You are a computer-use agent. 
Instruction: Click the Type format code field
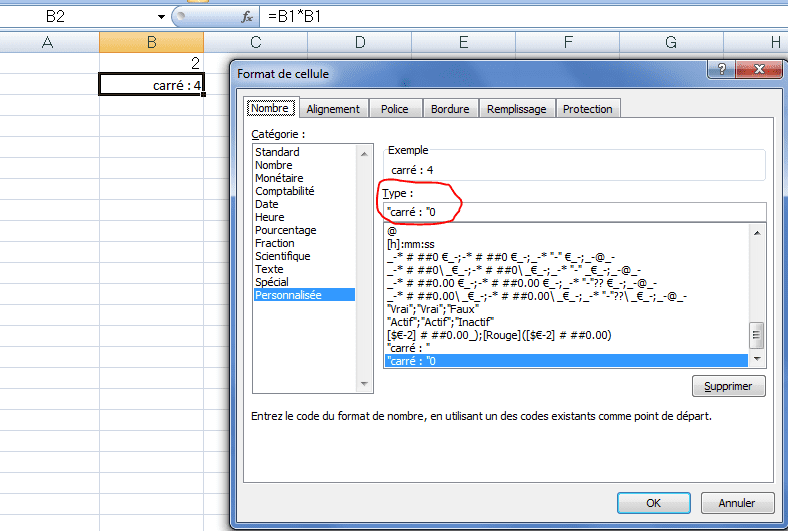574,211
